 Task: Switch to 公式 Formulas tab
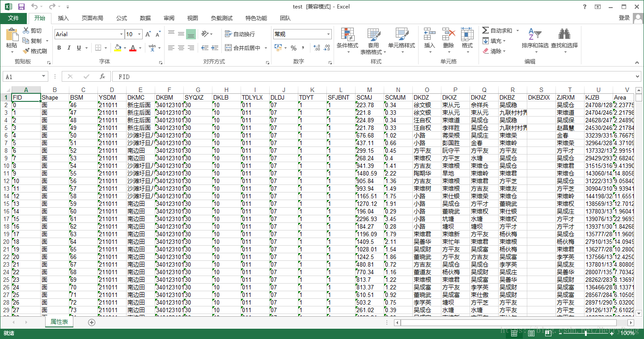[122, 18]
